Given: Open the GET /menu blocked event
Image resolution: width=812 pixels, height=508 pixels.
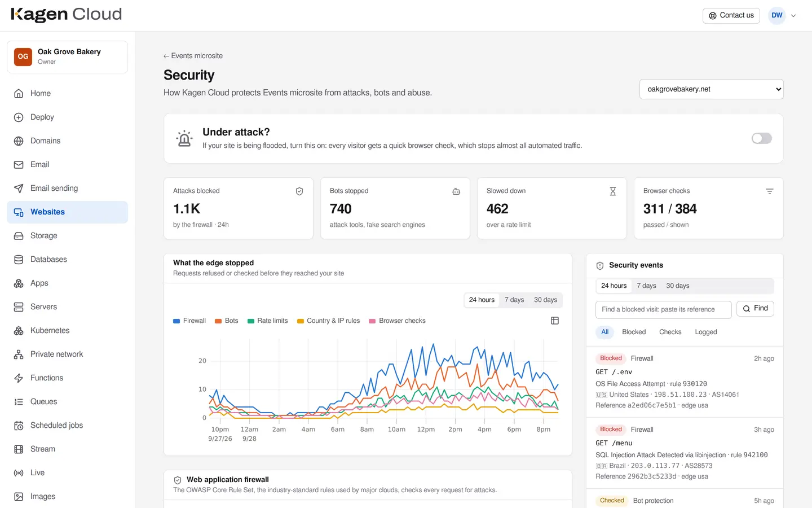Looking at the screenshot, I should click(685, 453).
